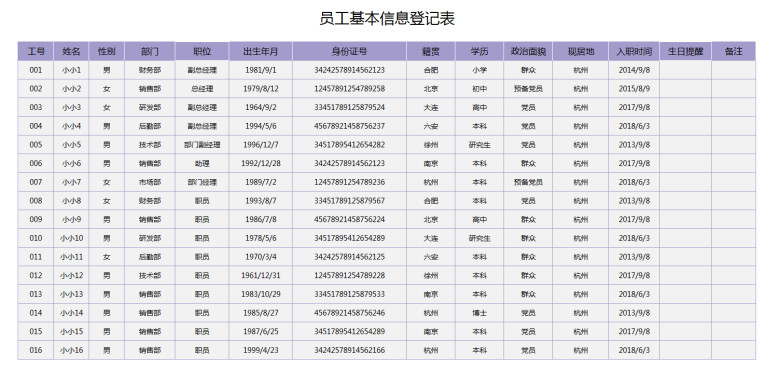Select the name cell 小小7
Viewport: 780px width, 384px height.
71,182
